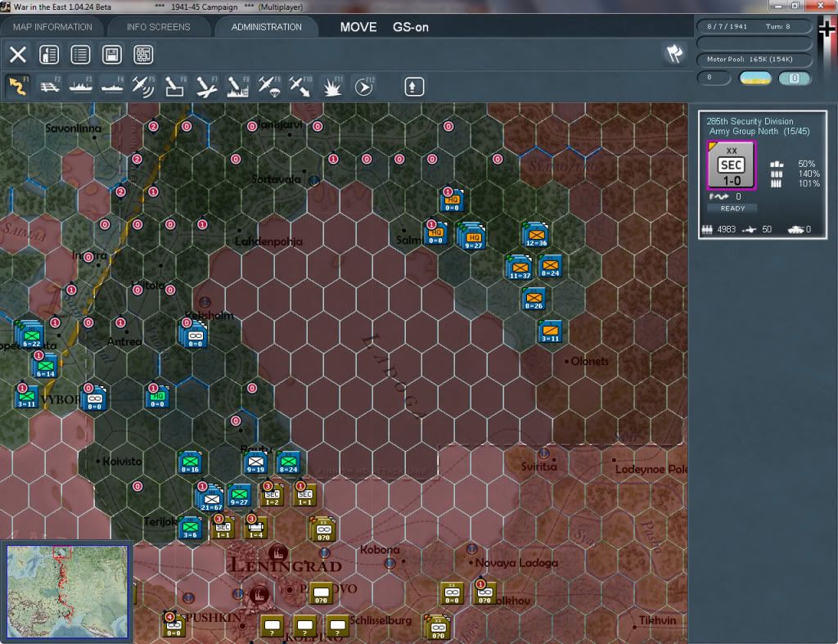Click the 285th Security Division title text
The image size is (838, 644).
(750, 121)
